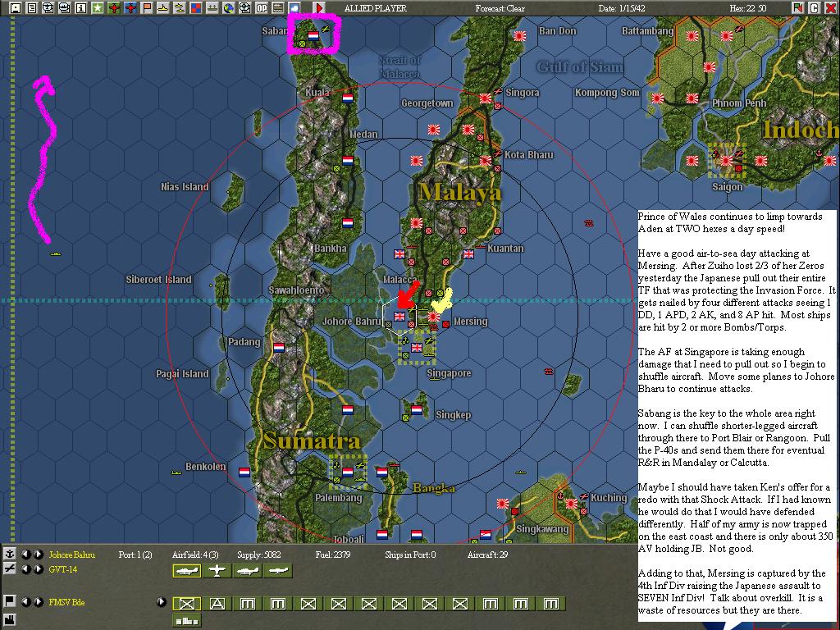Click the Dutch flag base at Palembang
This screenshot has width=840, height=630.
point(348,472)
